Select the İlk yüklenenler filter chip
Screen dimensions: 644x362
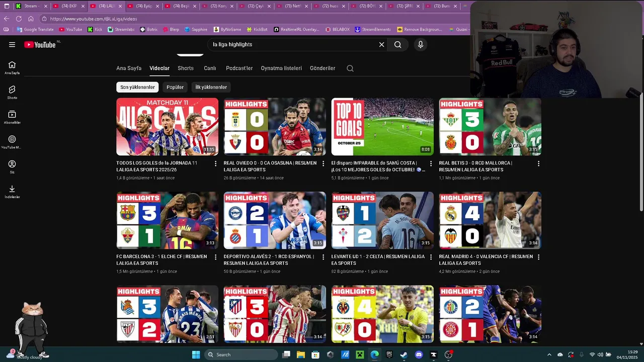point(211,87)
